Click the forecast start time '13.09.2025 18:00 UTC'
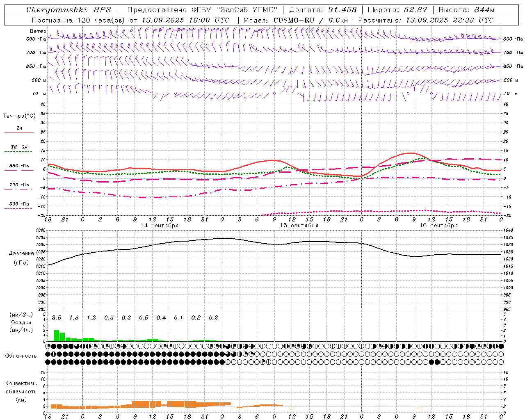 pyautogui.click(x=185, y=20)
